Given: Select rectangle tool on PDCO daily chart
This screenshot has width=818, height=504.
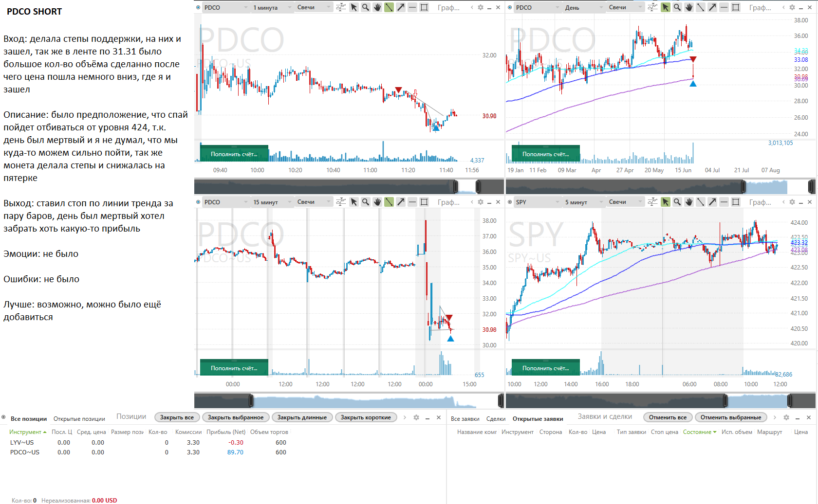Looking at the screenshot, I should pyautogui.click(x=736, y=7).
